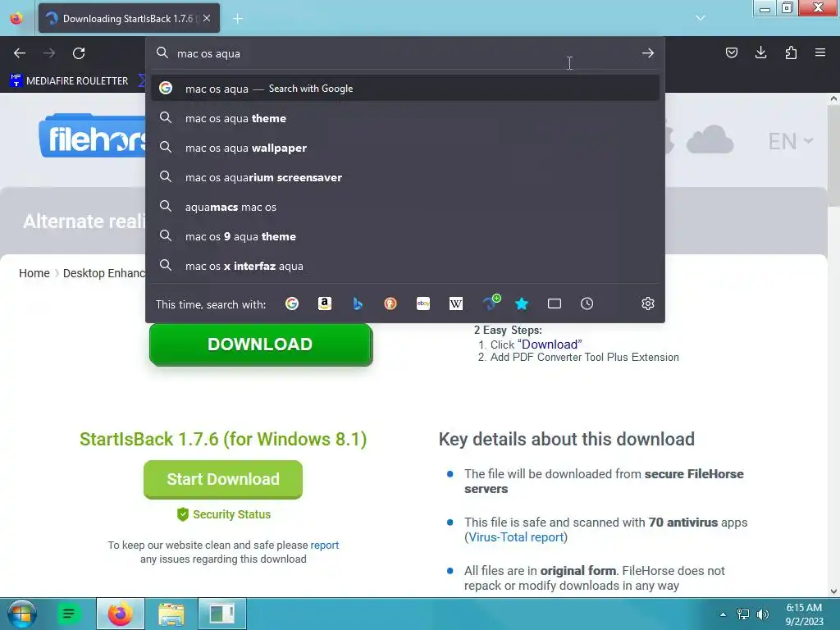Click the Start Download button
840x630 pixels.
(x=223, y=479)
